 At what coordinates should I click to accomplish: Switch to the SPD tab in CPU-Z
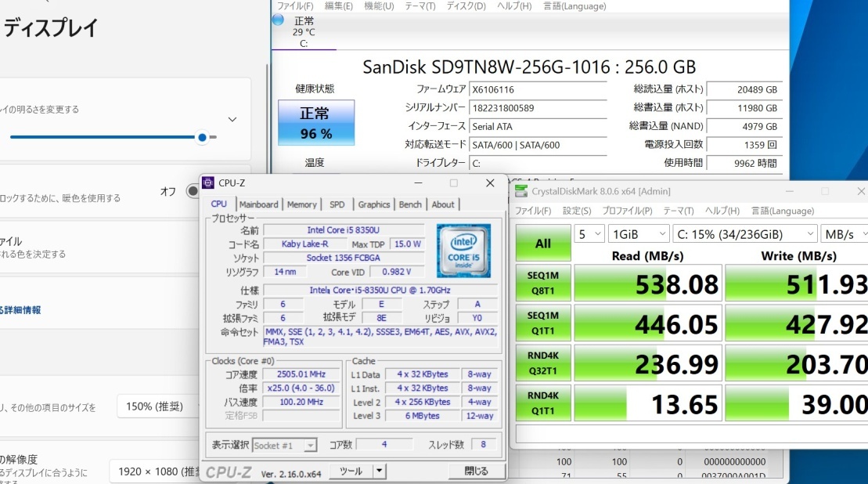pyautogui.click(x=337, y=204)
